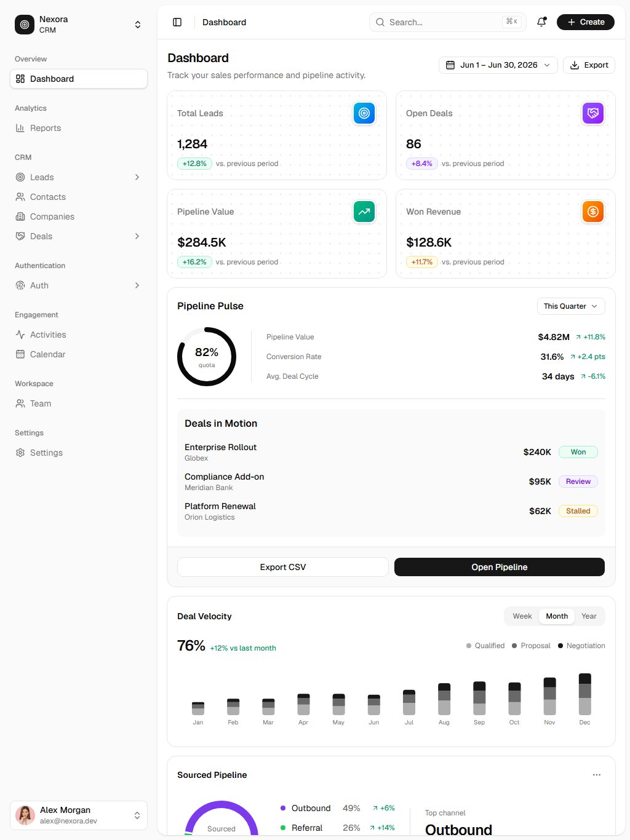Image resolution: width=630 pixels, height=840 pixels.
Task: Open Dashboard in the sidebar
Action: 79,79
